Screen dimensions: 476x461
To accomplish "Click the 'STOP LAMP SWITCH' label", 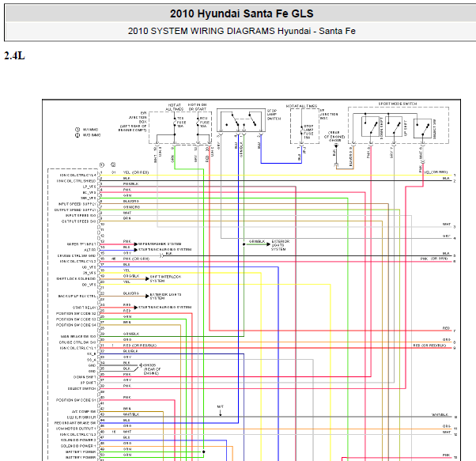I will click(274, 115).
